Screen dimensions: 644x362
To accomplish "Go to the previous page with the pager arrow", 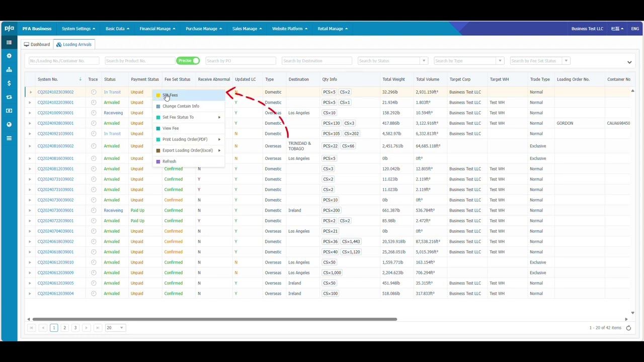I will click(43, 328).
